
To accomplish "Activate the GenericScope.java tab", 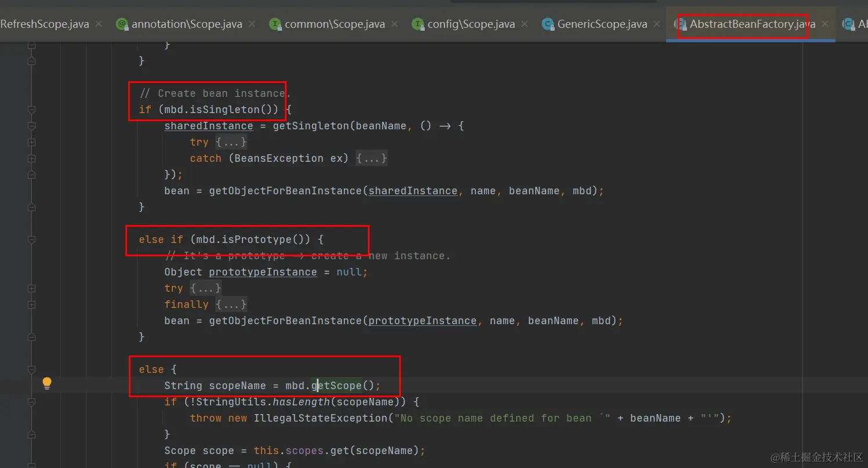I will point(602,24).
